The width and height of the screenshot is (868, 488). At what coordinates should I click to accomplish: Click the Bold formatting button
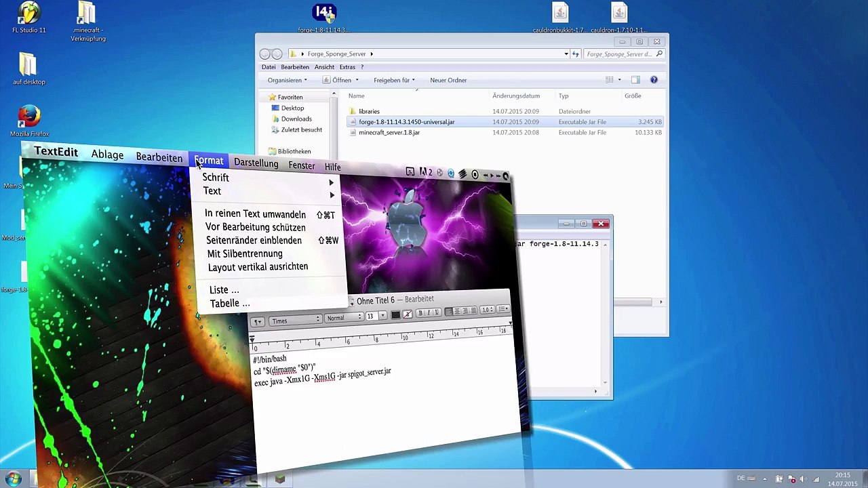(420, 312)
